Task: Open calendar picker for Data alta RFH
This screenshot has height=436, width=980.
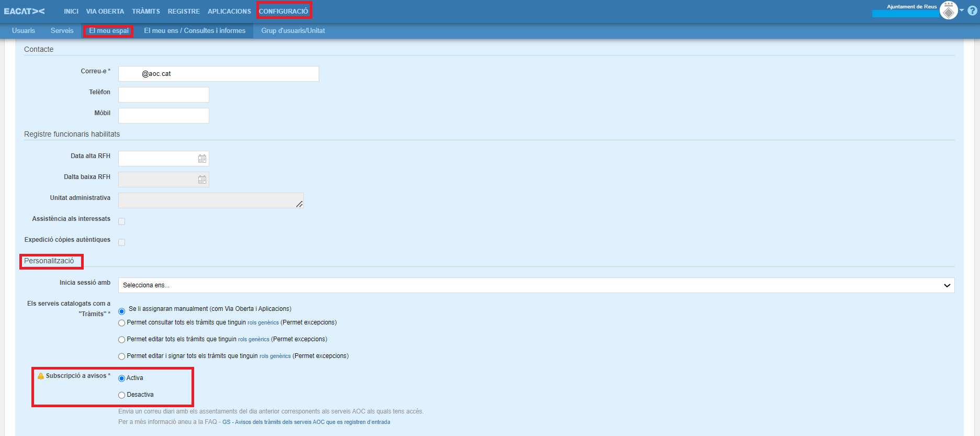Action: (x=202, y=159)
